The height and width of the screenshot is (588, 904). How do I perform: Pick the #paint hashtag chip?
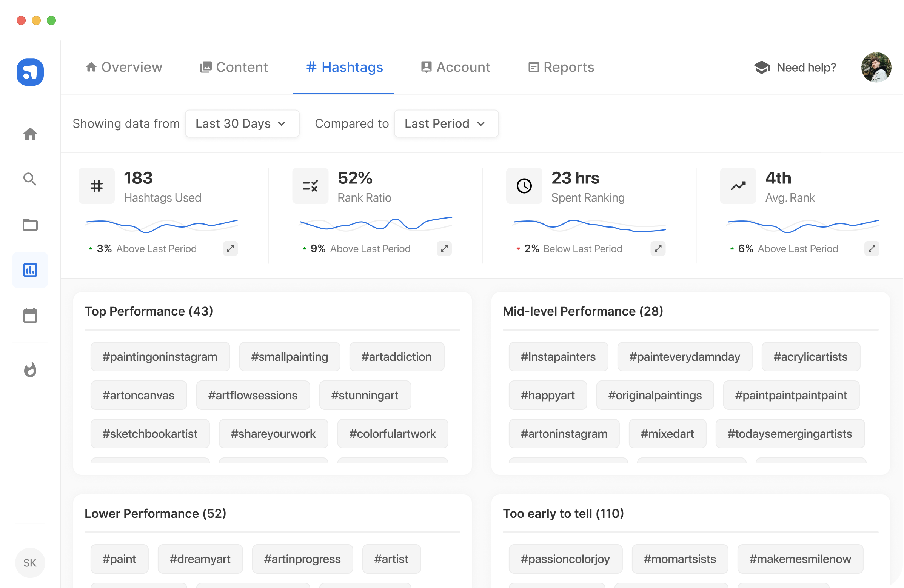click(x=119, y=559)
